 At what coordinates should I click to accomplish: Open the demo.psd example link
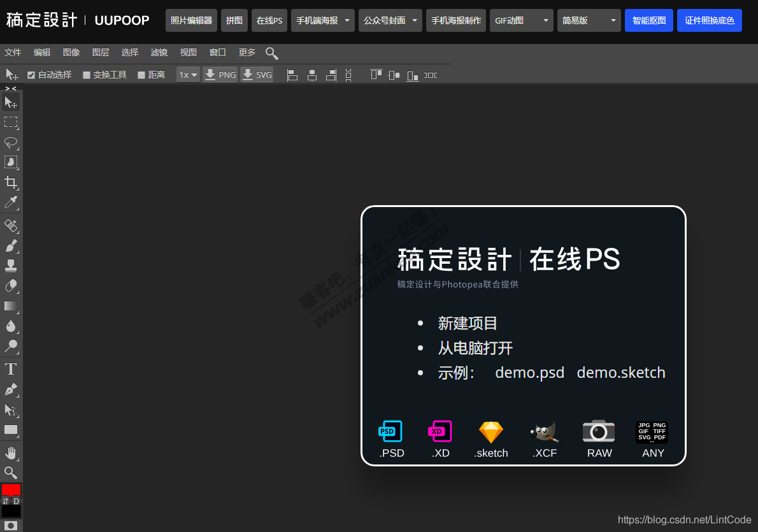(529, 372)
